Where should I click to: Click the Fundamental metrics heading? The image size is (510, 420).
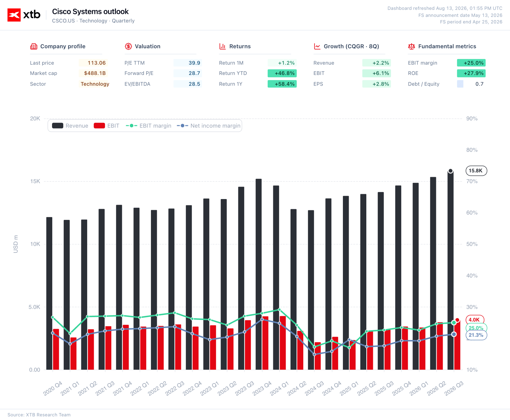447,46
